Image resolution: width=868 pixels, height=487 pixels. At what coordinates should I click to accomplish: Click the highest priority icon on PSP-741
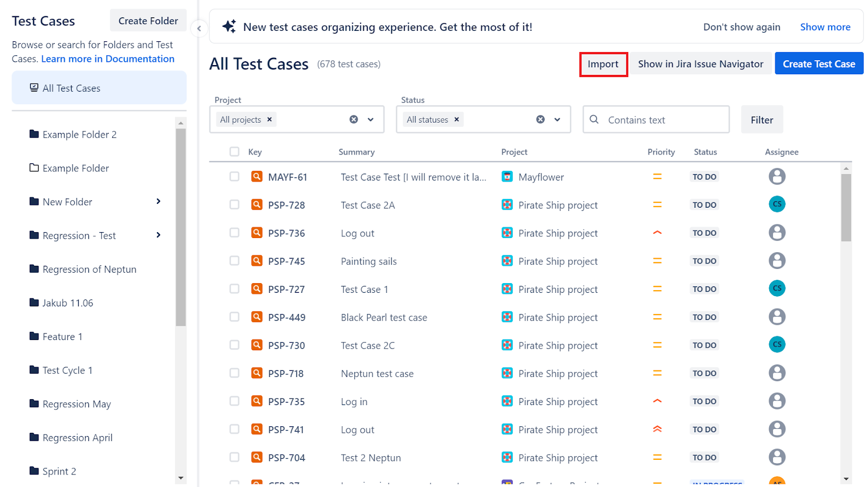(657, 429)
